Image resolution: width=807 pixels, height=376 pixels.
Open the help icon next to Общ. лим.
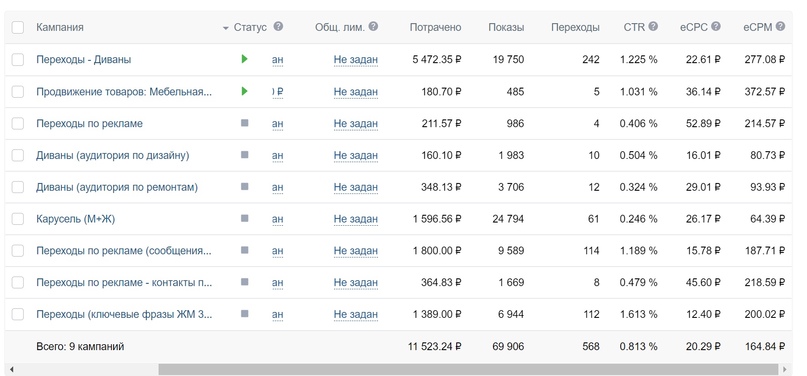[373, 26]
